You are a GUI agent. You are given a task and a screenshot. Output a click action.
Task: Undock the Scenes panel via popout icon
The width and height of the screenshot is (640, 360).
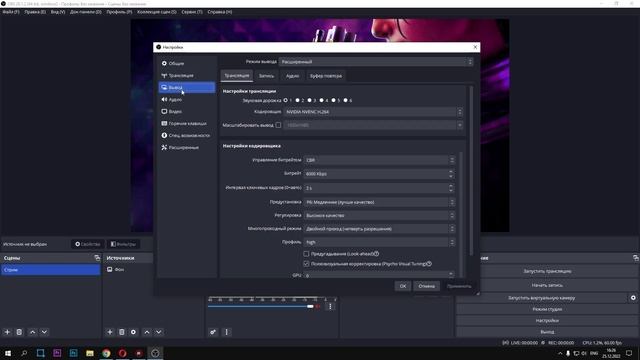click(97, 258)
